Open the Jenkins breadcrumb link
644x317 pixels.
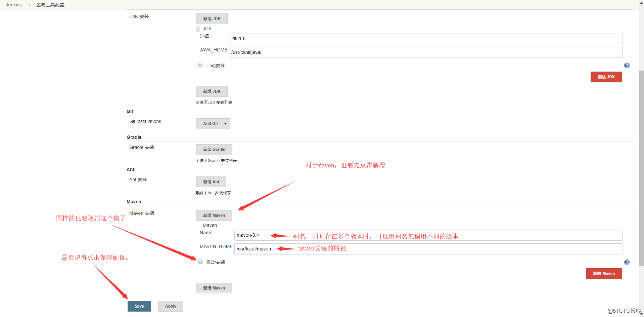[x=14, y=5]
